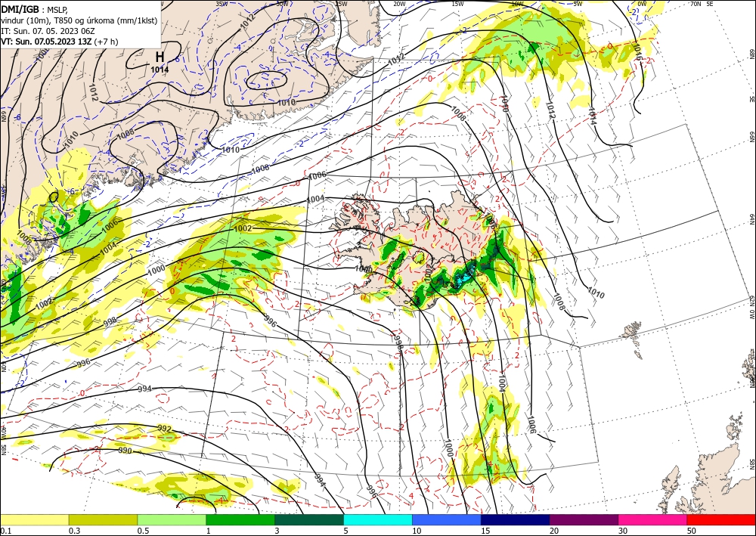Click the closed oval isobar over Greenland
The height and width of the screenshot is (536, 756).
tap(266, 80)
